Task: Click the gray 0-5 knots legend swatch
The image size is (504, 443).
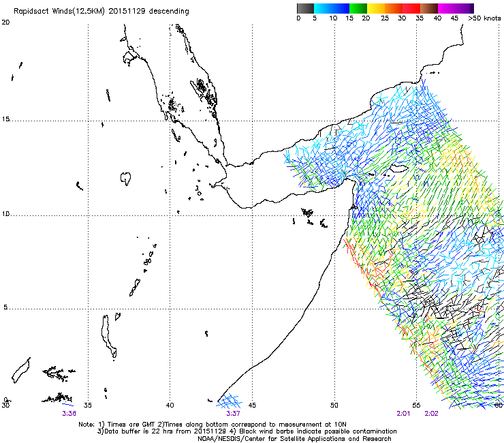Action: pyautogui.click(x=305, y=8)
